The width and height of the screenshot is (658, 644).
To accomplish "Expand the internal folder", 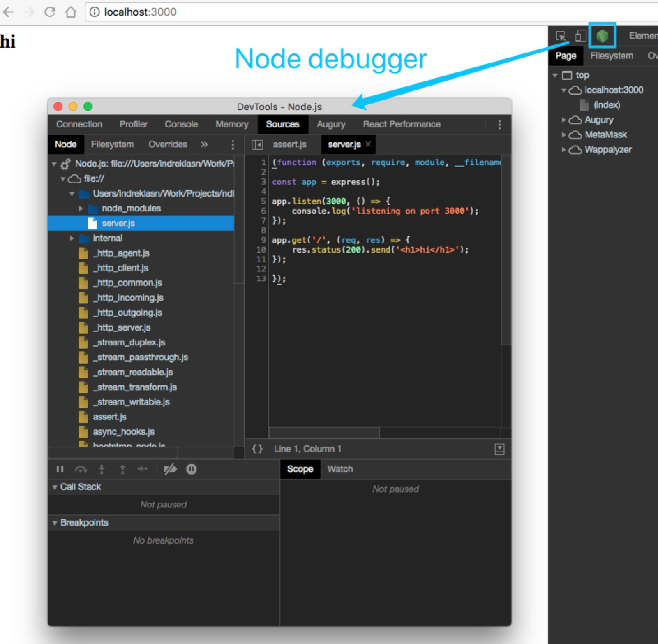I will [x=72, y=239].
